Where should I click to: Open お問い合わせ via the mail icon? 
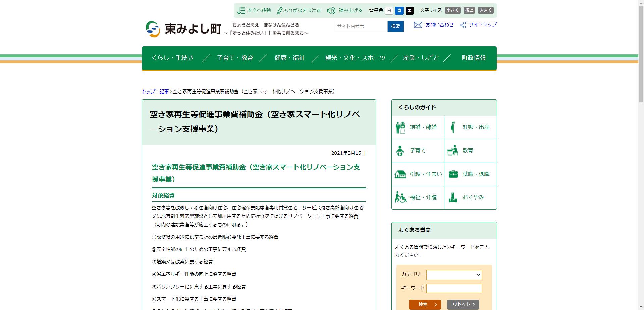pos(418,25)
